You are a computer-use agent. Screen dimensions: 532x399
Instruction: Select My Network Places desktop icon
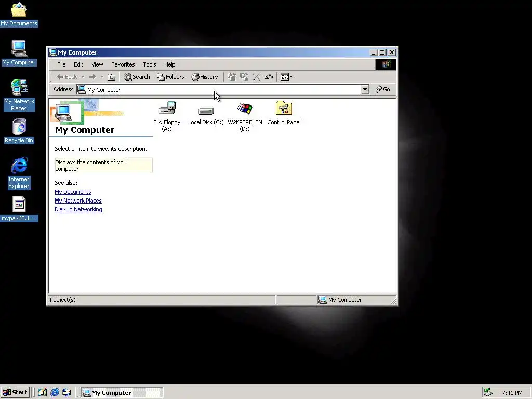(x=19, y=96)
